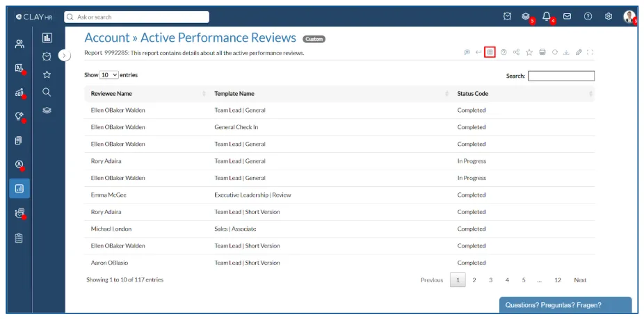Open the payroll document-with-coin sidebar icon
644x319 pixels.
tap(19, 68)
